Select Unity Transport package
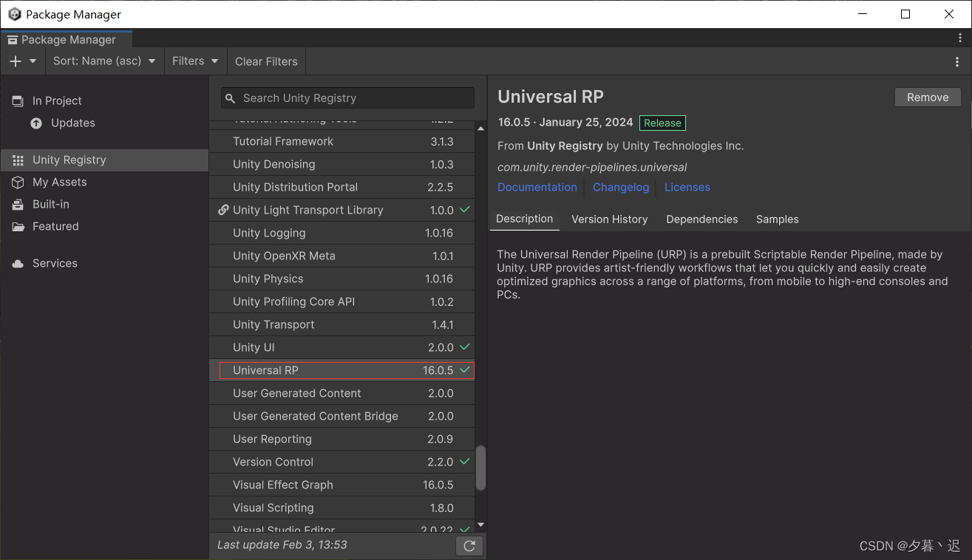Screen dimensions: 972x560 [x=341, y=324]
